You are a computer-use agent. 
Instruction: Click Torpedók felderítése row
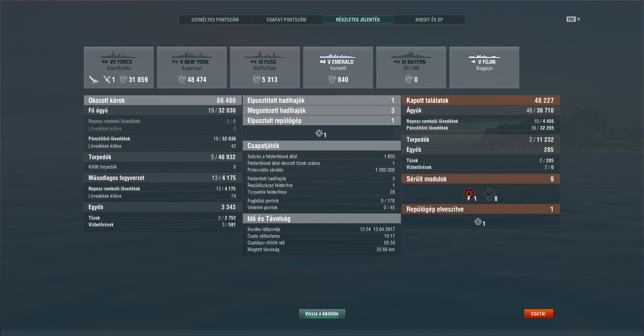point(321,192)
